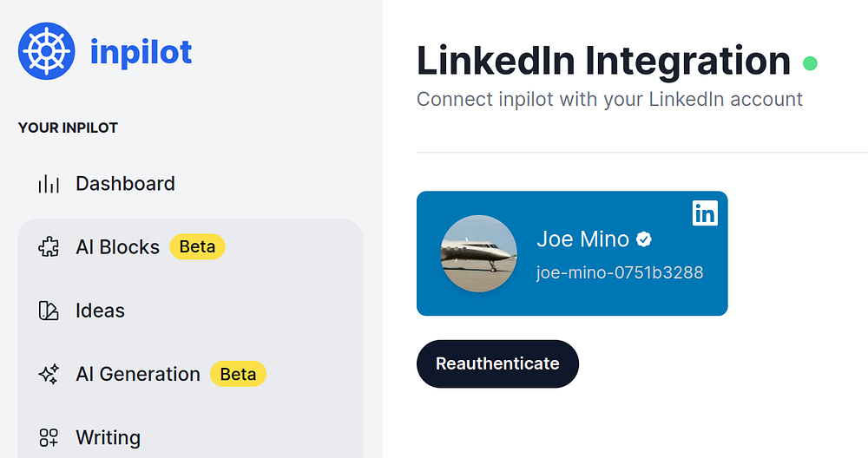
Task: Select AI Blocks in the sidebar
Action: click(x=117, y=247)
